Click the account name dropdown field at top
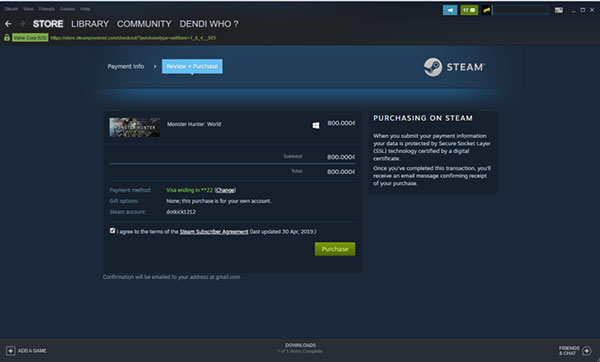 click(x=521, y=10)
